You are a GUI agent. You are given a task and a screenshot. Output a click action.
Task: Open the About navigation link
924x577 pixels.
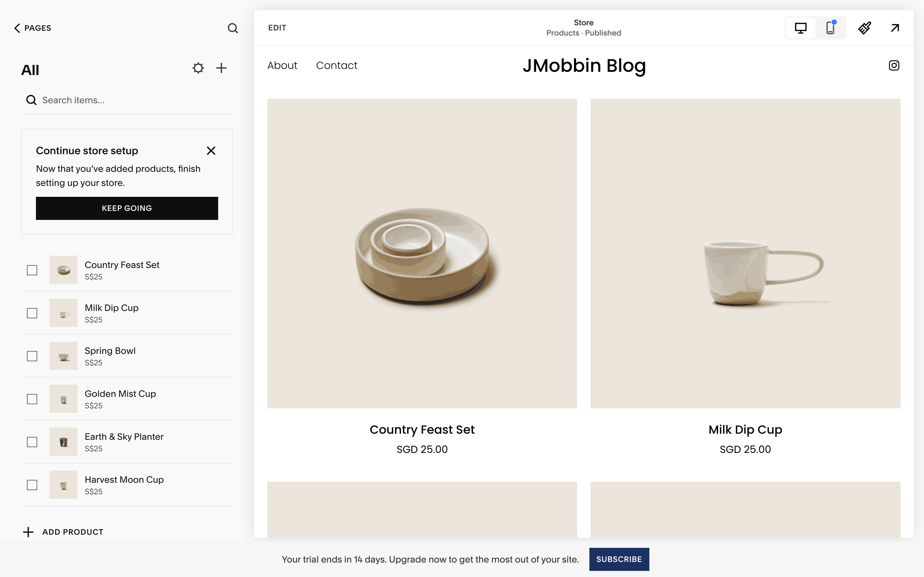282,66
